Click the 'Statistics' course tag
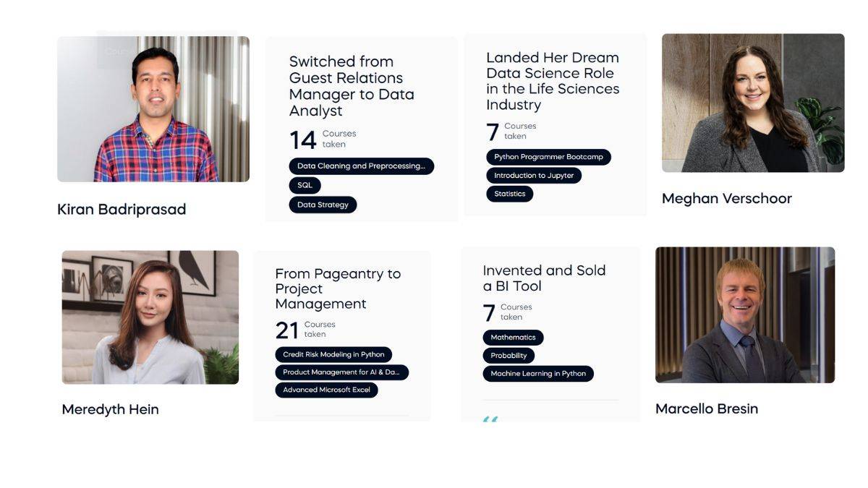The height and width of the screenshot is (488, 868). [x=510, y=193]
